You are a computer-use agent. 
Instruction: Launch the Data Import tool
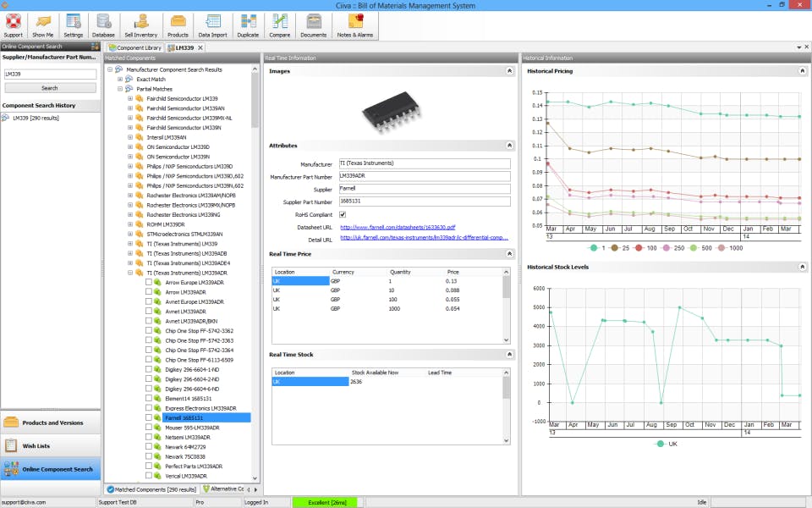click(x=212, y=25)
